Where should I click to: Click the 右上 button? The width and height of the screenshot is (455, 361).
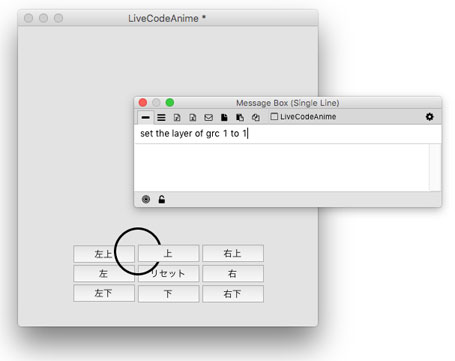pos(233,254)
